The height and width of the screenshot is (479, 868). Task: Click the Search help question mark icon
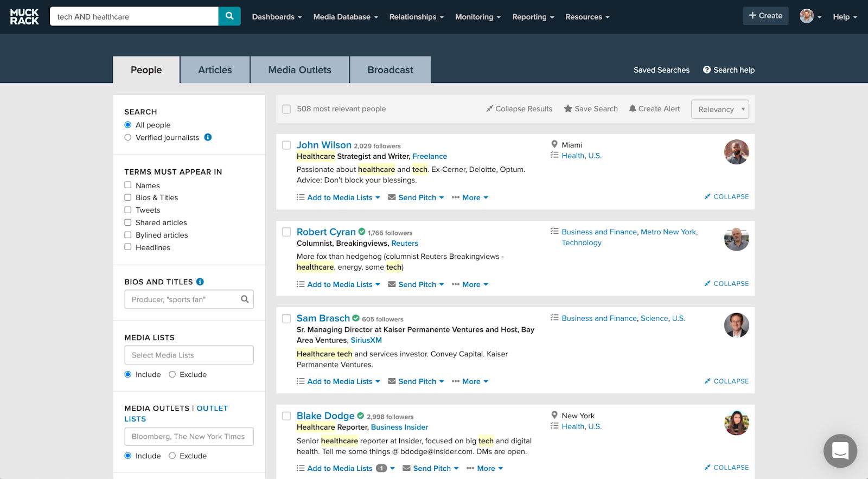tap(707, 69)
